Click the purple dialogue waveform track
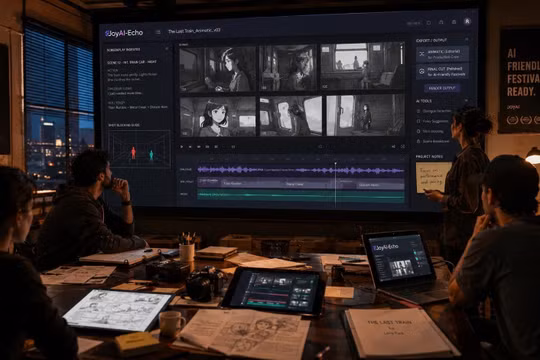The image size is (540, 360). 301,170
